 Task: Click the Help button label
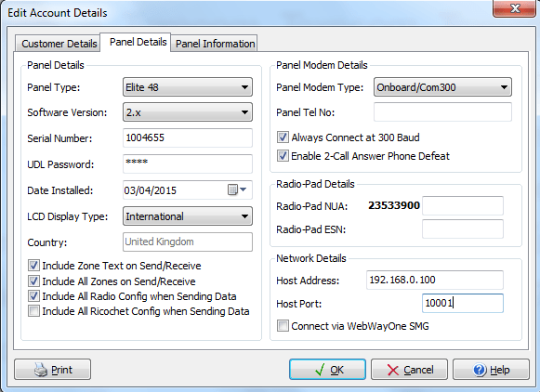pos(500,370)
